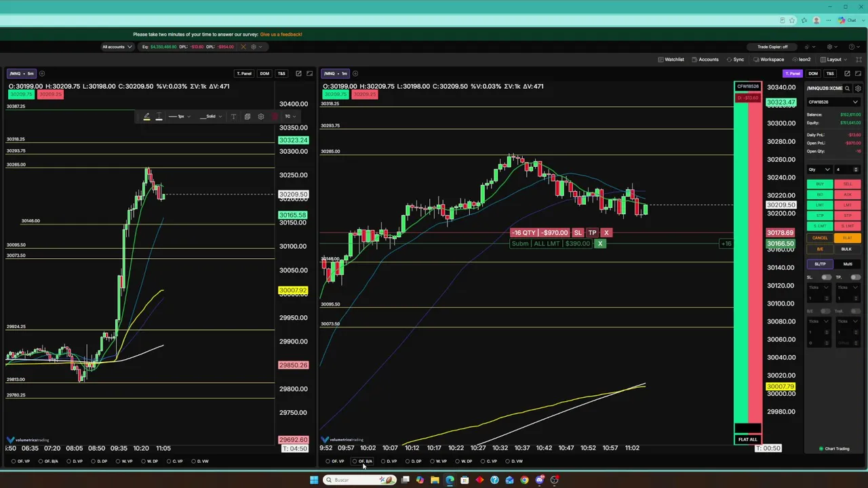Click the quantity input field showing 4
868x488 pixels.
pyautogui.click(x=847, y=169)
